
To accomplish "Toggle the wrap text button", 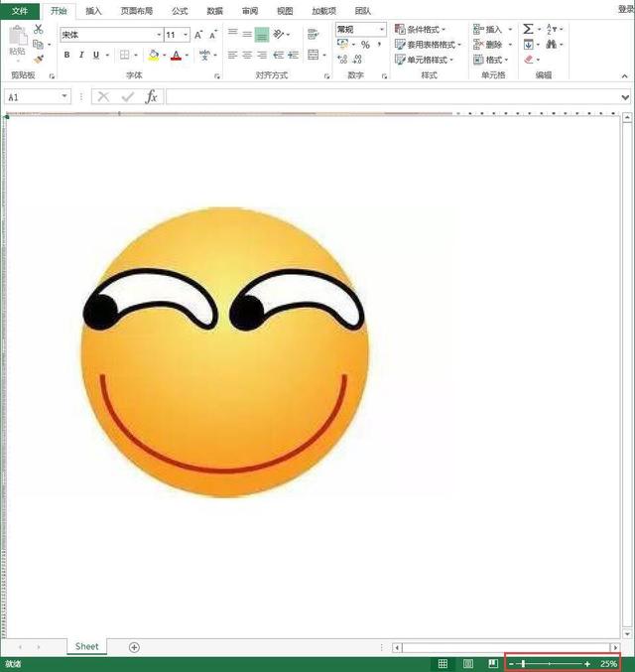I will (314, 34).
